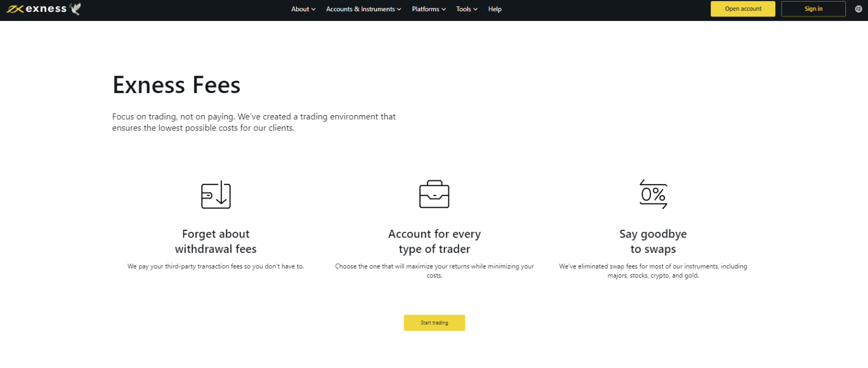Click the briefcase account icon

click(x=434, y=194)
